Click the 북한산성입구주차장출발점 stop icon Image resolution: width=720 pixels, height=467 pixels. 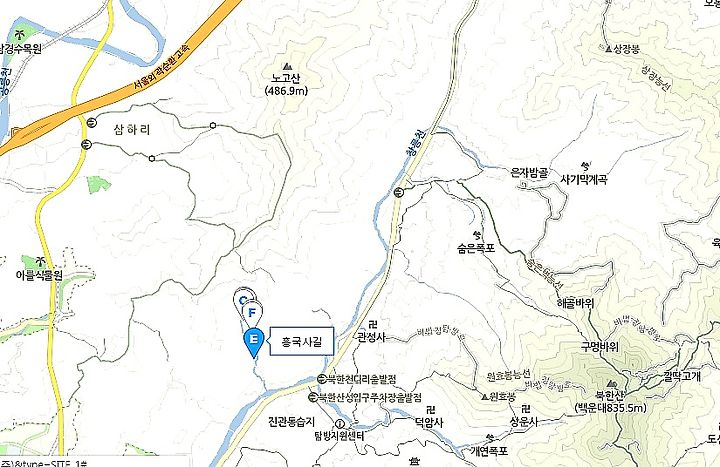pyautogui.click(x=313, y=397)
